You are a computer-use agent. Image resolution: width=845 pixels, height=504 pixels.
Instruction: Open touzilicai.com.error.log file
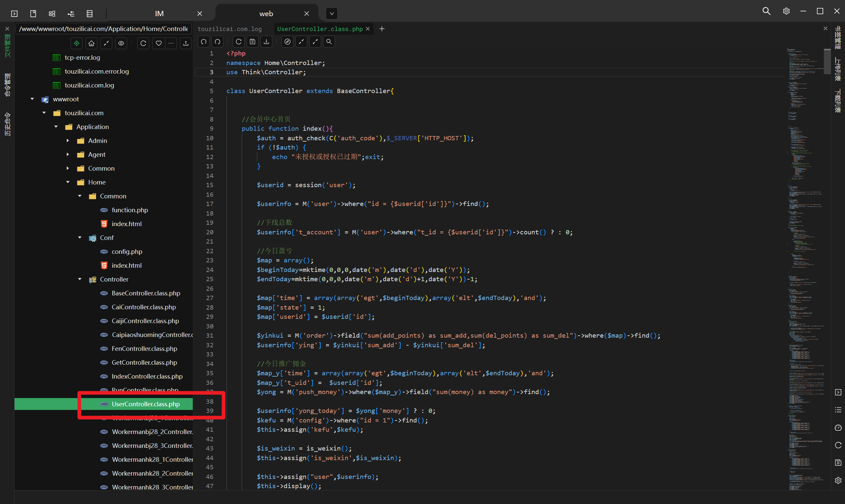click(97, 71)
